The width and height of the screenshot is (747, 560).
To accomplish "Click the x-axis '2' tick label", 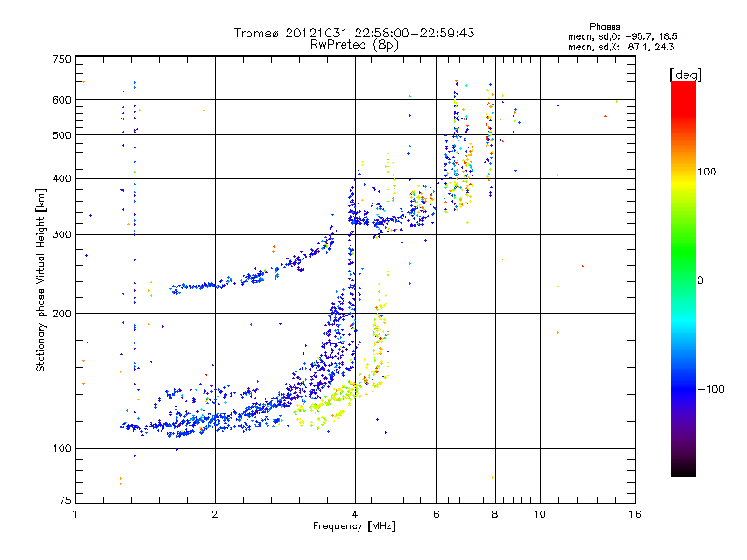I will [x=215, y=514].
